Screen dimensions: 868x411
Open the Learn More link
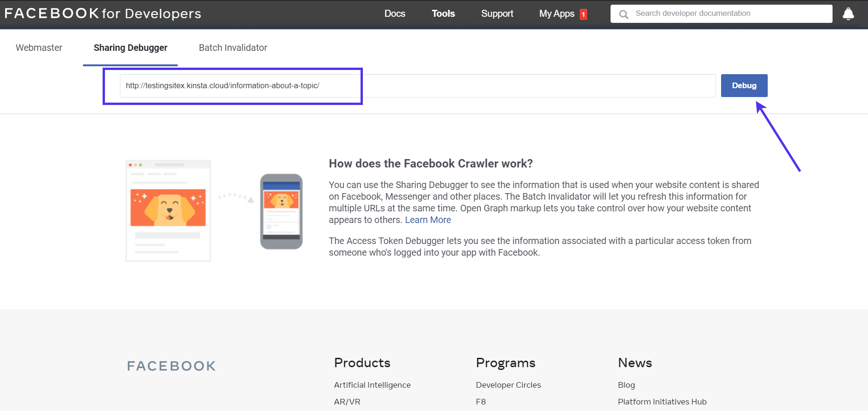(428, 220)
